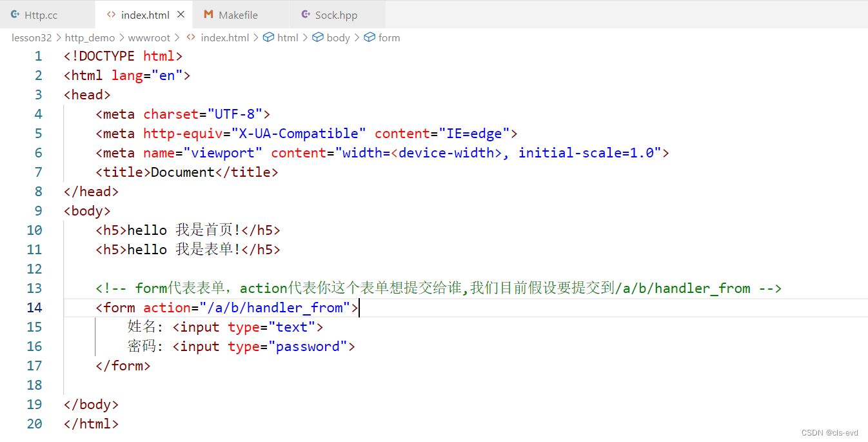Place cursor on the title Document text
868x442 pixels.
click(182, 172)
